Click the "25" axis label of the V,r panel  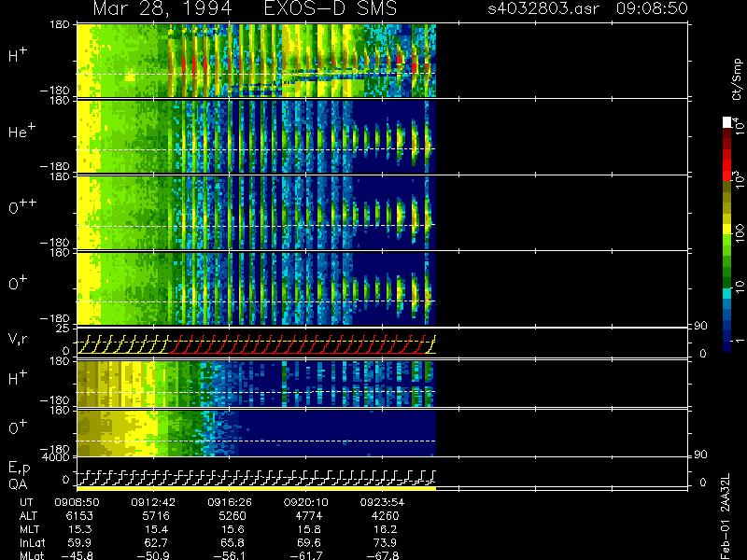click(63, 329)
